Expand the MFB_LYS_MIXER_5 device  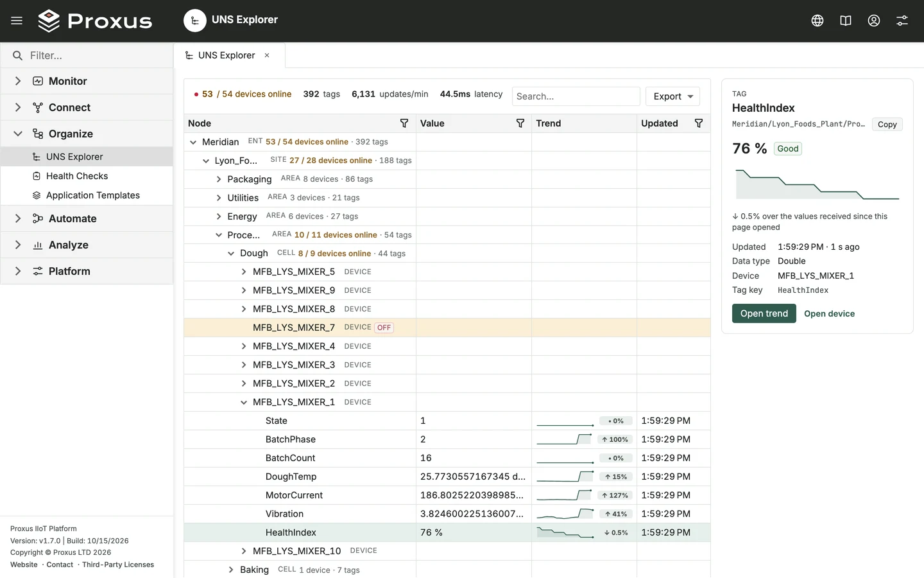click(x=244, y=272)
